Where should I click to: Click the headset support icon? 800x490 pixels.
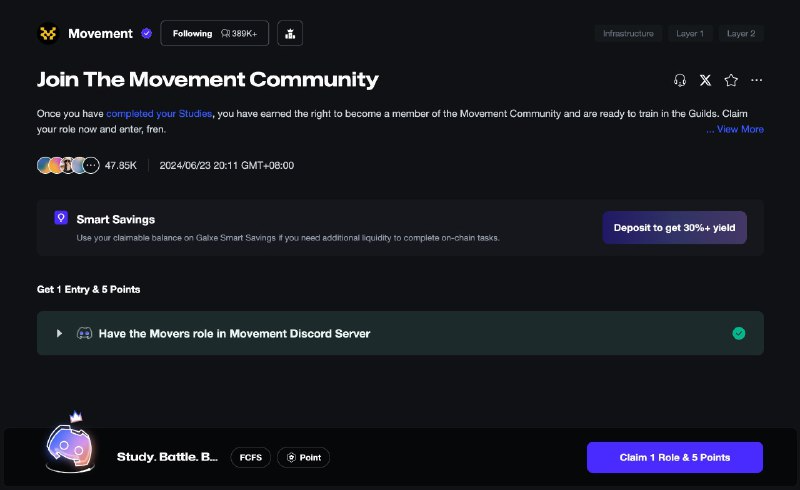point(680,80)
